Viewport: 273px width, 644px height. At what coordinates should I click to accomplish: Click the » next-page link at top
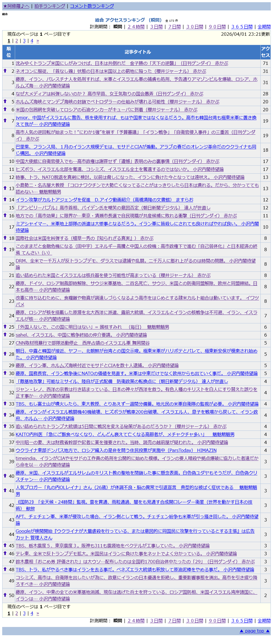pos(38,41)
